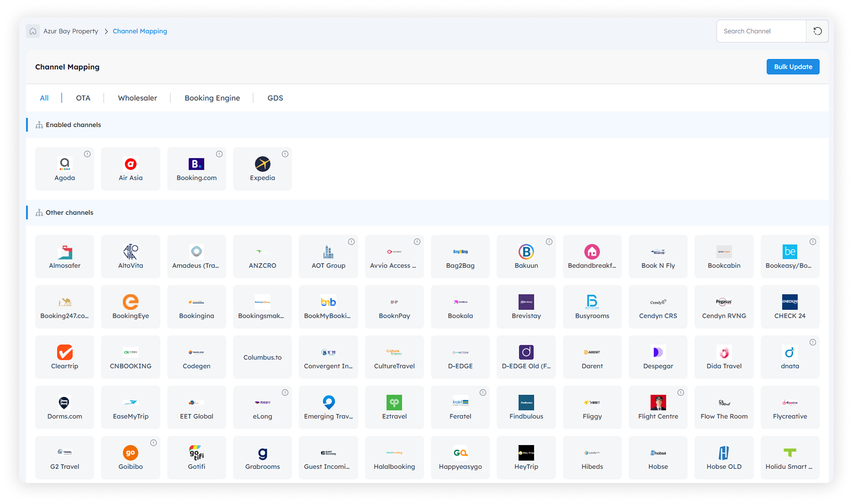Click the Bulk Update button
This screenshot has width=853, height=504.
(x=793, y=67)
